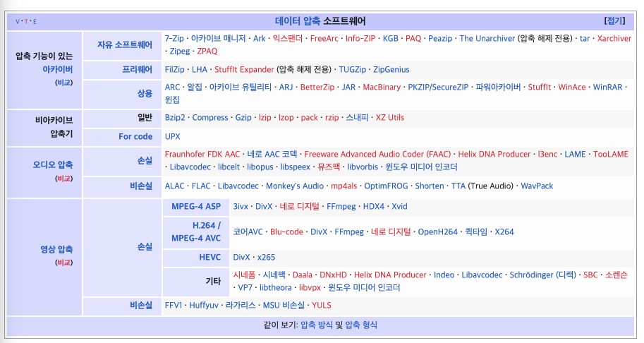Open the Peazip article link
The width and height of the screenshot is (644, 343).
[x=440, y=38]
